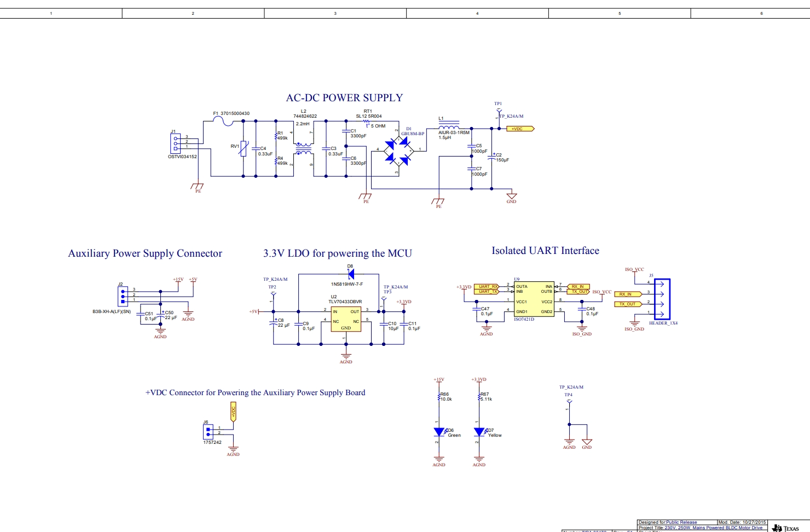The height and width of the screenshot is (532, 810).
Task: Select the F1 fuse symbol
Action: (224, 121)
